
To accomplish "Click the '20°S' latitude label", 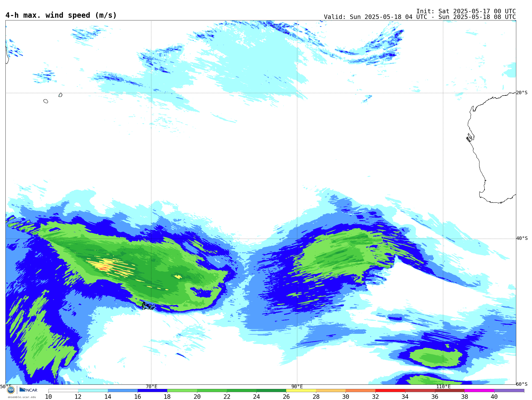I will point(522,92).
